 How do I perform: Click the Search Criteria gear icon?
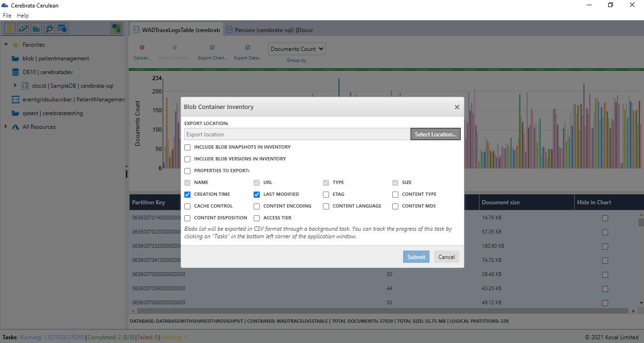pos(174,47)
